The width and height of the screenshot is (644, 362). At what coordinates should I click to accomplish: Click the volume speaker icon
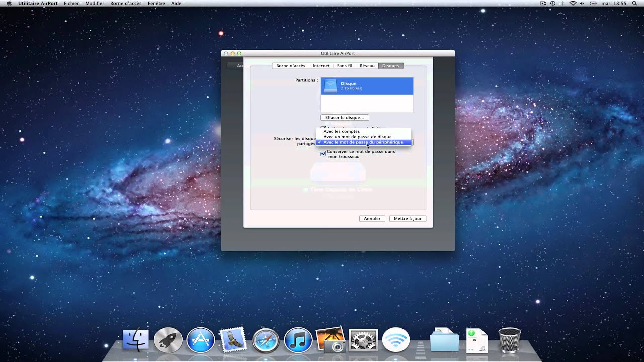coord(583,3)
